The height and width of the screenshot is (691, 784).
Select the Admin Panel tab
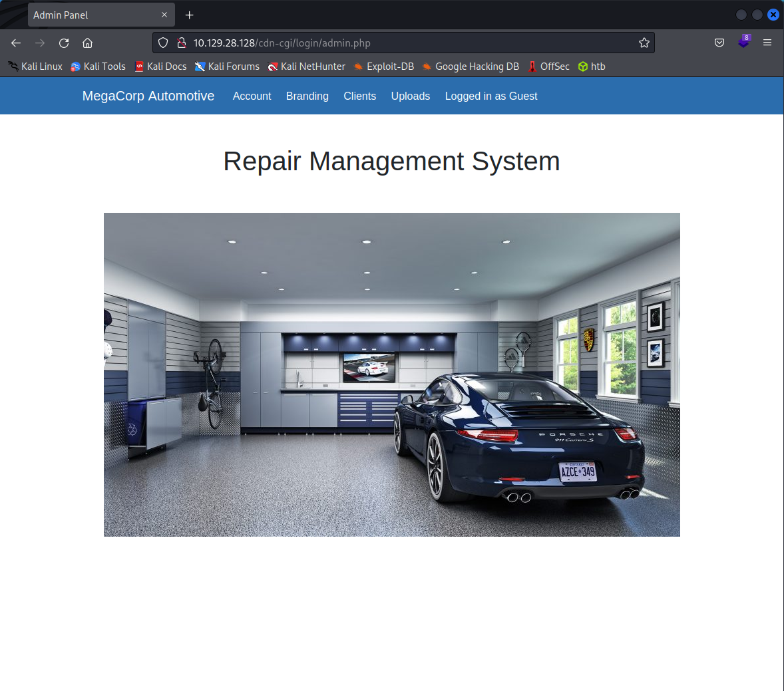(93, 15)
